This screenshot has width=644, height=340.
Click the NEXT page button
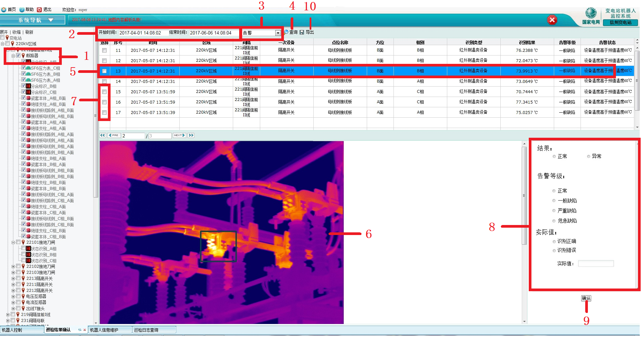click(x=179, y=135)
